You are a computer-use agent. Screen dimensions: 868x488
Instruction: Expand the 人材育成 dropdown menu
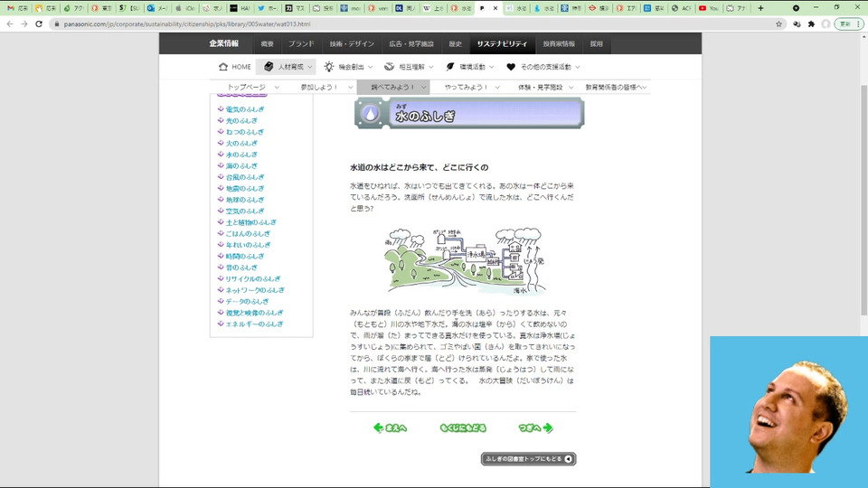[287, 66]
